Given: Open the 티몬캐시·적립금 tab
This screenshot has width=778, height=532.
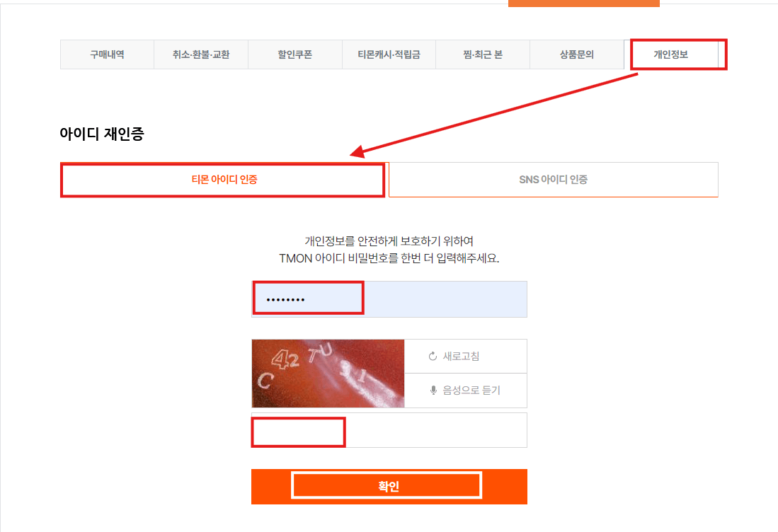Looking at the screenshot, I should click(389, 54).
